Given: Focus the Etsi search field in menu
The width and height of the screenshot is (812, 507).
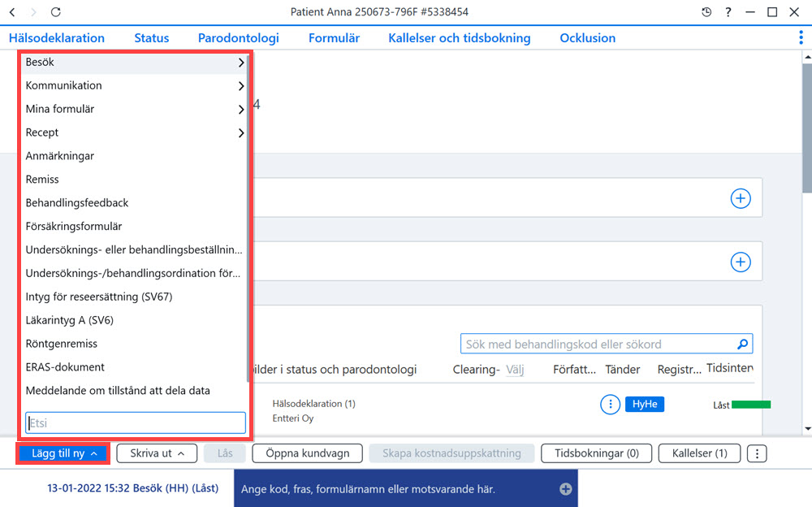Looking at the screenshot, I should 135,423.
